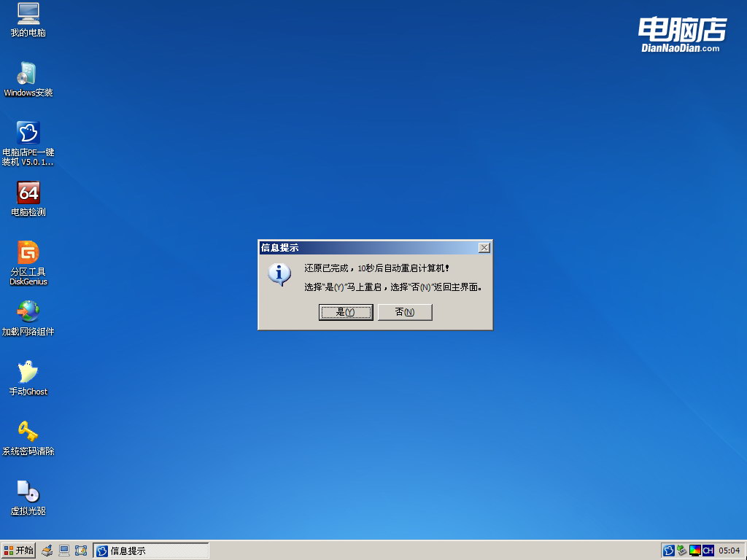The image size is (747, 560).
Task: Select the 手动Ghost desktop icon
Action: 28,372
